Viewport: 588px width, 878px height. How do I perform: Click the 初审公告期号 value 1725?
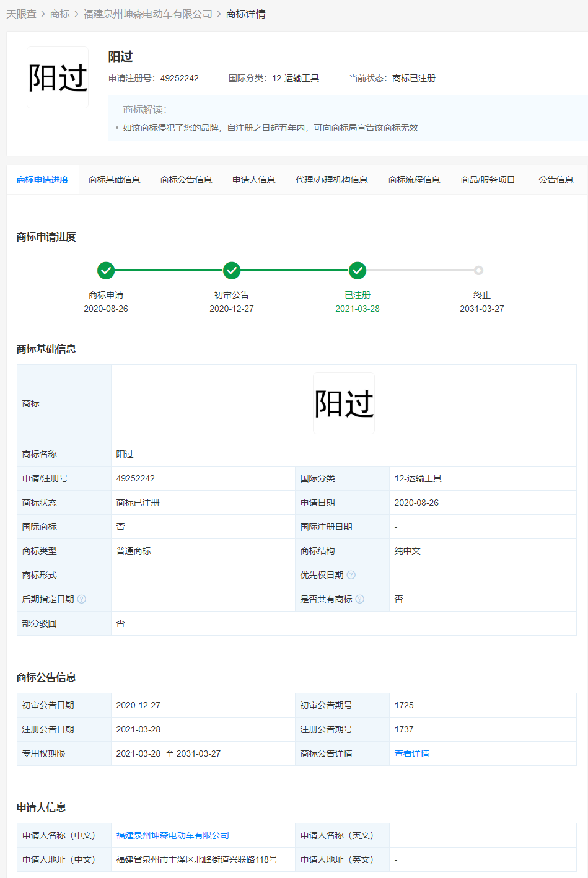tap(404, 705)
